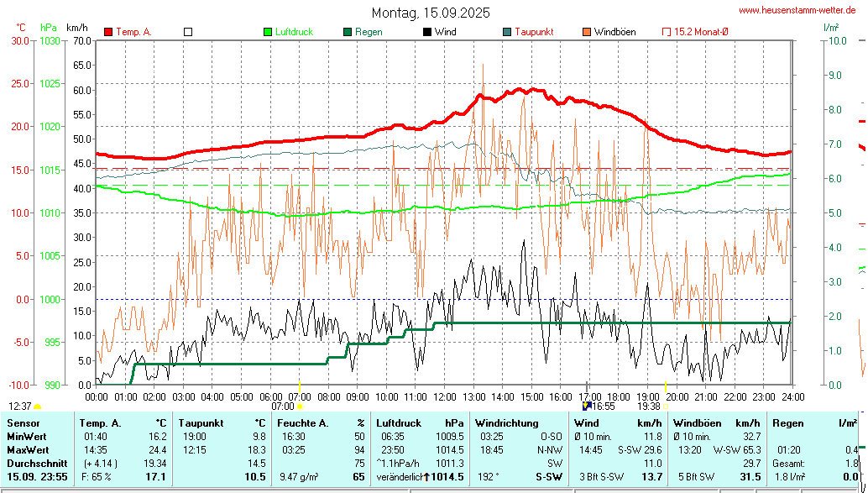
Task: Select the Taupunkt column header
Action: (199, 422)
